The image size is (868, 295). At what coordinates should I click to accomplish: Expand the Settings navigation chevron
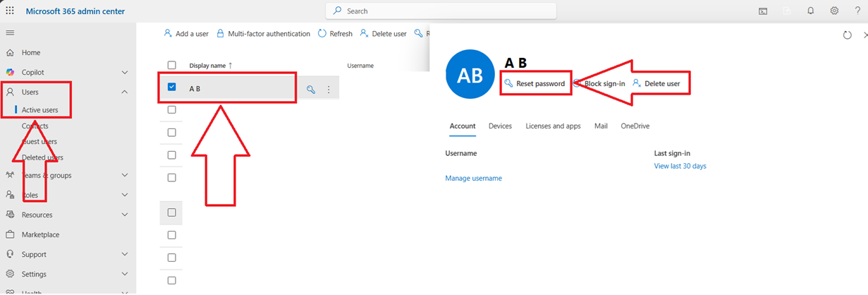tap(125, 274)
